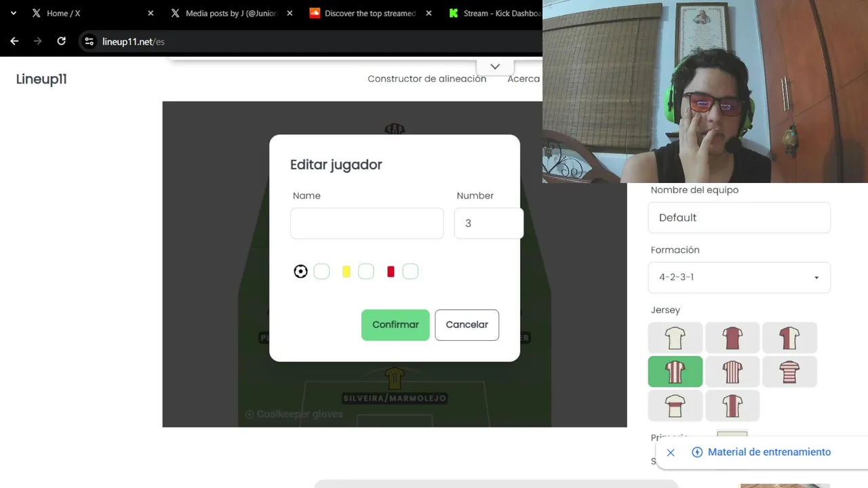Open Material de entrenamiento link
Screen dimensions: 868x488
tap(769, 452)
